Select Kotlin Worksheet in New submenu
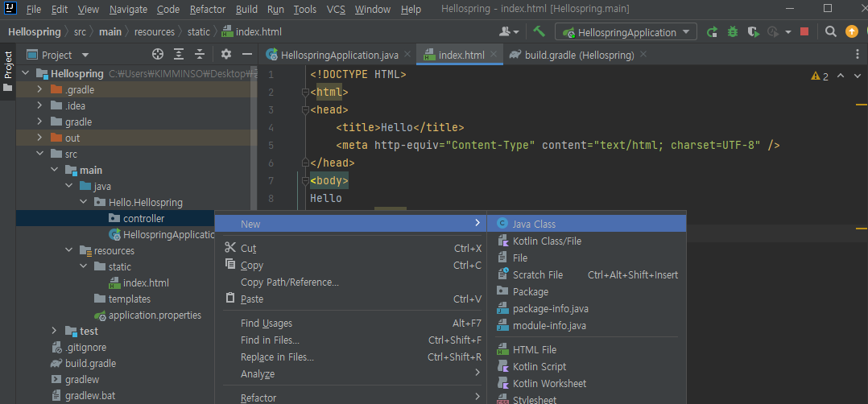Viewport: 868px width, 404px height. [x=586, y=384]
